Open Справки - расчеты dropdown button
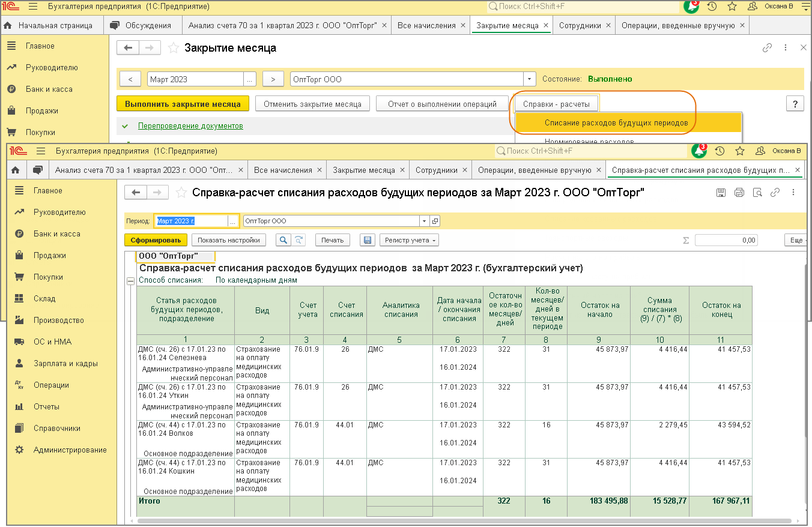The width and height of the screenshot is (812, 527). (x=556, y=104)
